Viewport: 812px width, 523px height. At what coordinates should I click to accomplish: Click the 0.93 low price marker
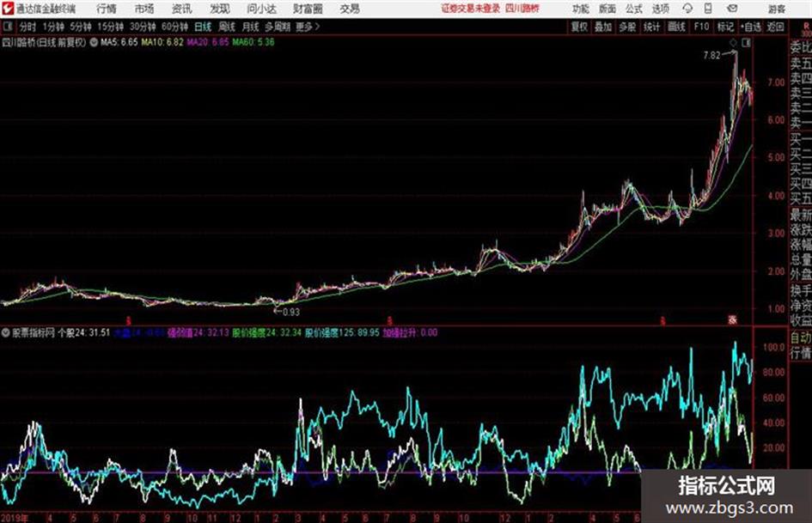pyautogui.click(x=291, y=313)
